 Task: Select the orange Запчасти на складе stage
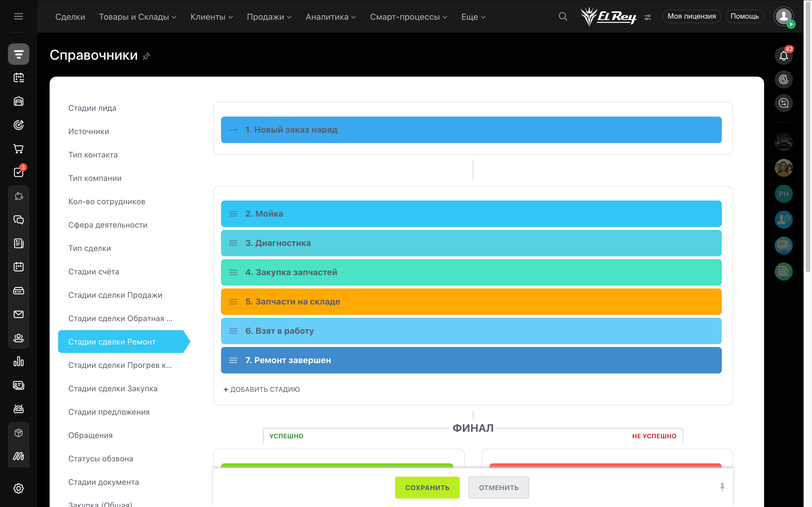point(471,301)
